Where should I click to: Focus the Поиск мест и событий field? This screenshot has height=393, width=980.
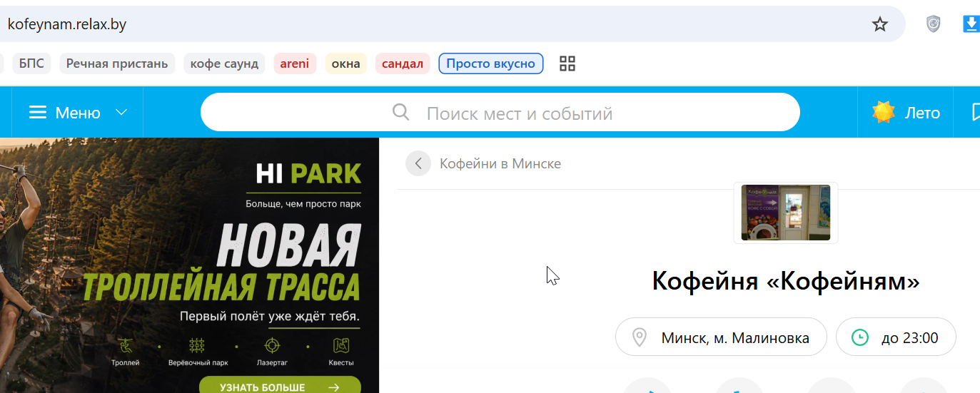pos(500,112)
